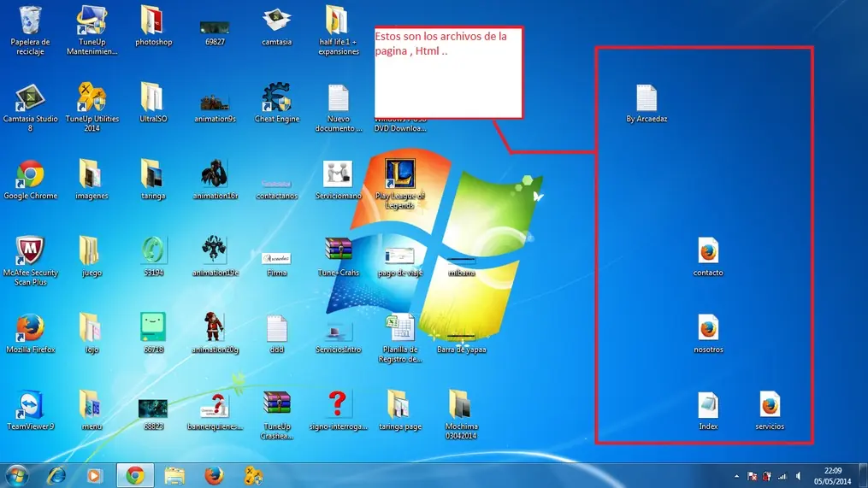Launch Firefox from the taskbar
Image resolution: width=868 pixels, height=488 pixels.
[214, 476]
